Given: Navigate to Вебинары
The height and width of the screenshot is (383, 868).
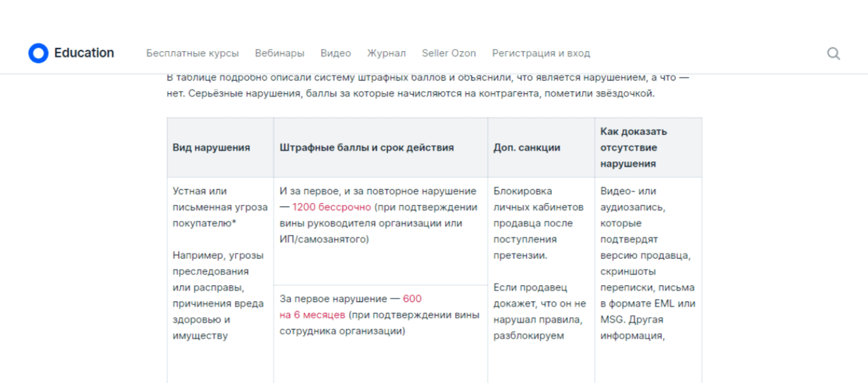Looking at the screenshot, I should (x=281, y=54).
